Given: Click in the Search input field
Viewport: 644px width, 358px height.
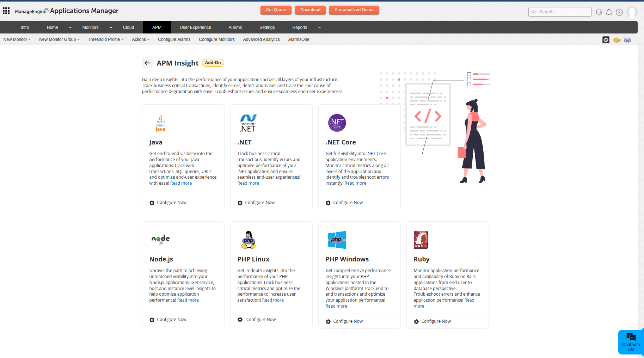Looking at the screenshot, I should 560,12.
